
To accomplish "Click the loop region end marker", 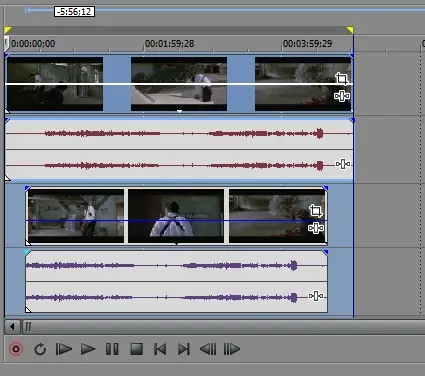I will coord(350,30).
